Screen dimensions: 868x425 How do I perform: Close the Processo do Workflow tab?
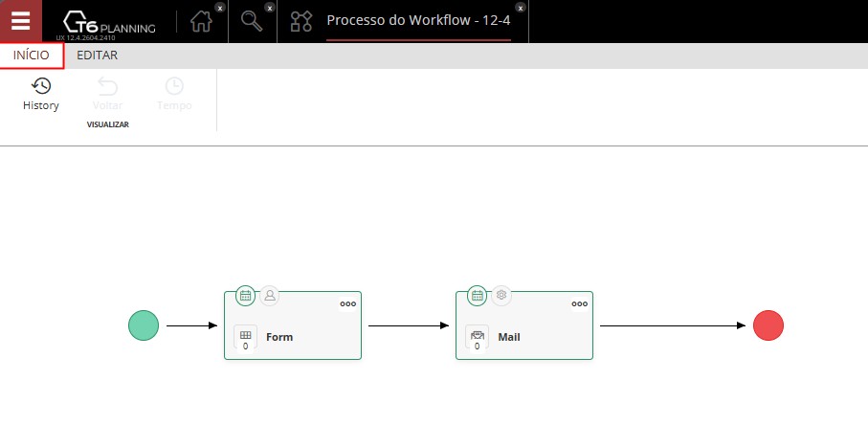pos(521,8)
